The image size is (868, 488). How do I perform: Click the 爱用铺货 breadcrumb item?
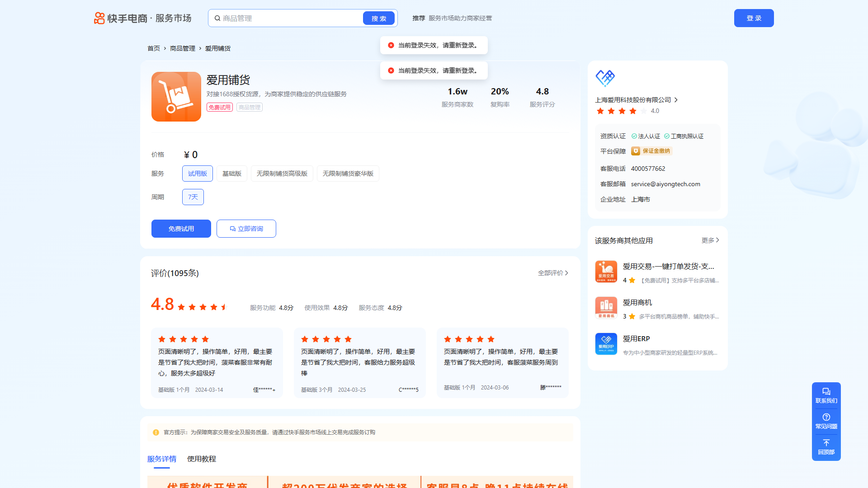218,48
